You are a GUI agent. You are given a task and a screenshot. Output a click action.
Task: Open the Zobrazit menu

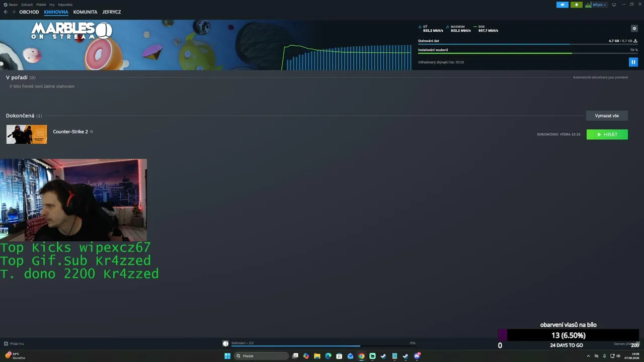click(27, 5)
